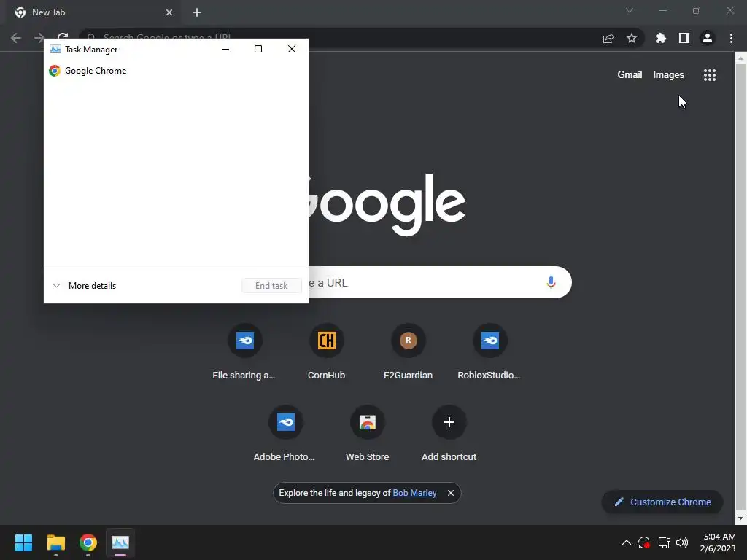Image resolution: width=747 pixels, height=560 pixels.
Task: Open CornHub shortcut tile
Action: pos(326,352)
